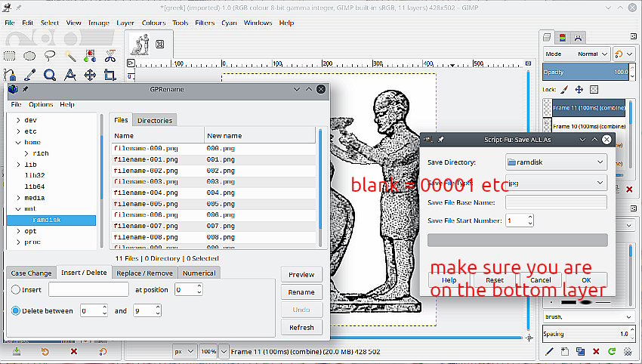Select the Crop tool
642x364 pixels.
pos(110,75)
